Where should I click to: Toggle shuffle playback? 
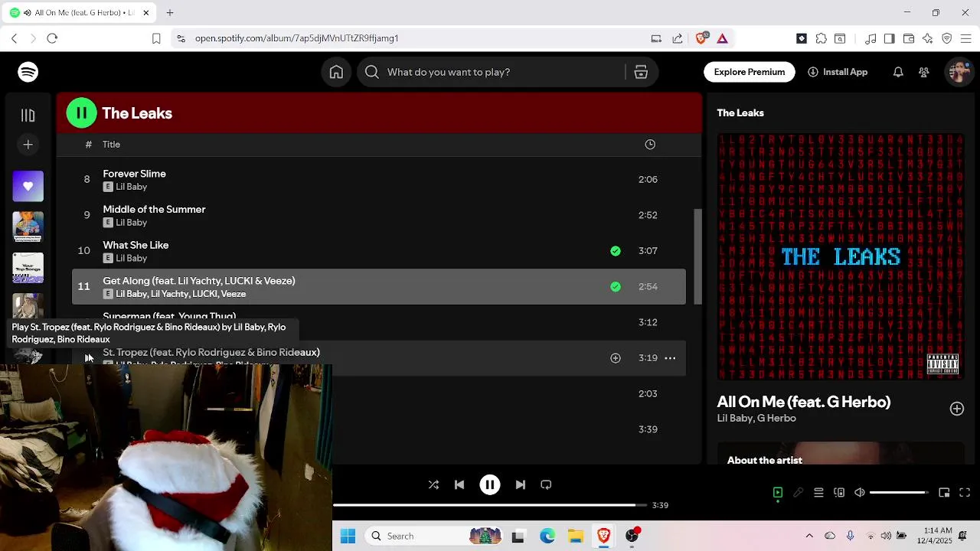click(433, 484)
